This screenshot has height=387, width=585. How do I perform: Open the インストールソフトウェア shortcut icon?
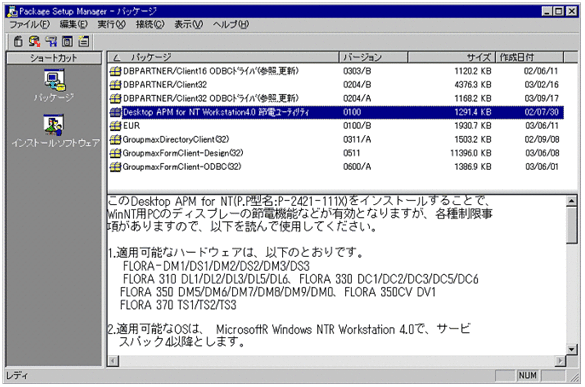click(x=54, y=125)
